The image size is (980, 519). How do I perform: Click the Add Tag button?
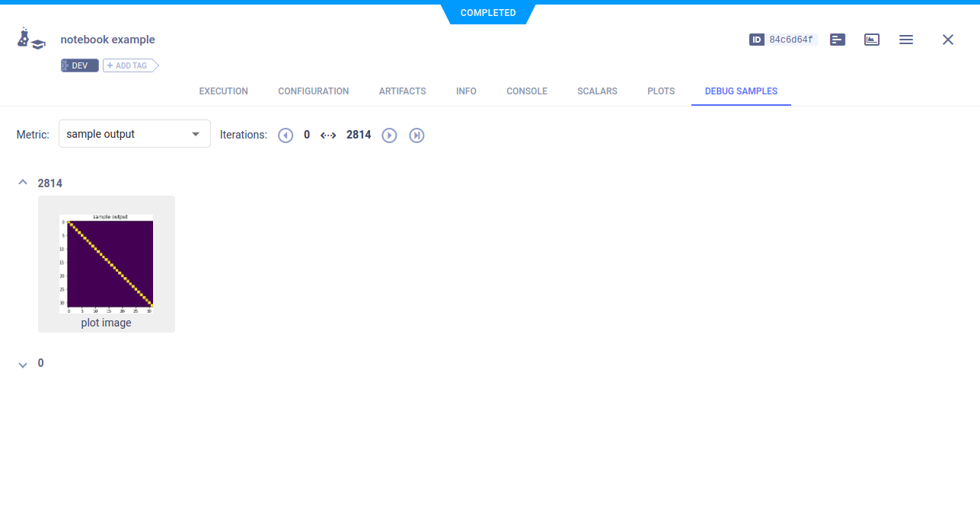pos(128,65)
